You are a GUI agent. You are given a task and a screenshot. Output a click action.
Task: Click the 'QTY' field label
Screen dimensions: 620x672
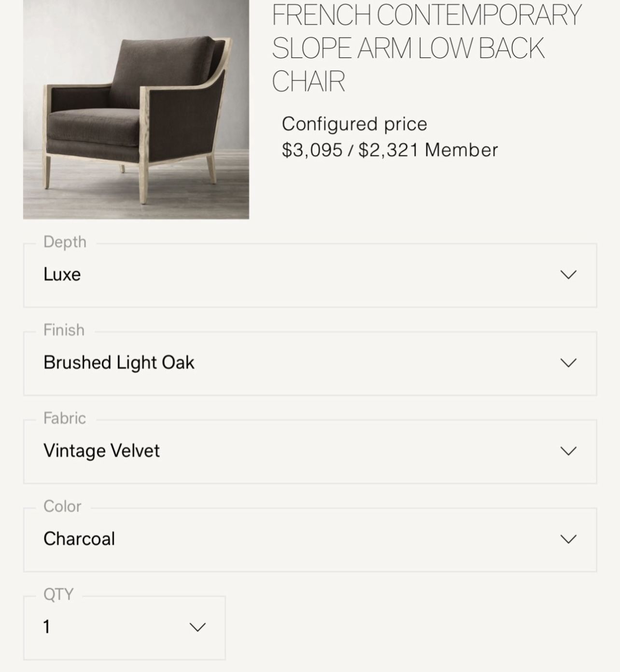click(58, 594)
